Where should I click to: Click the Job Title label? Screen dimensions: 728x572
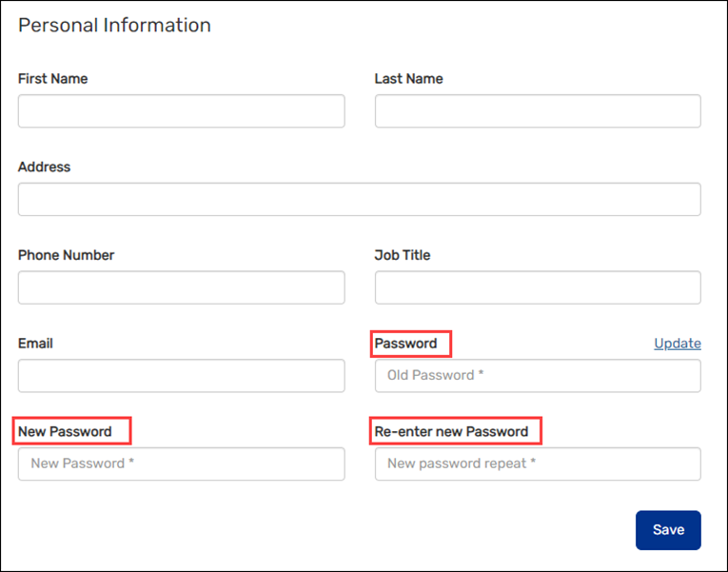[x=403, y=255]
